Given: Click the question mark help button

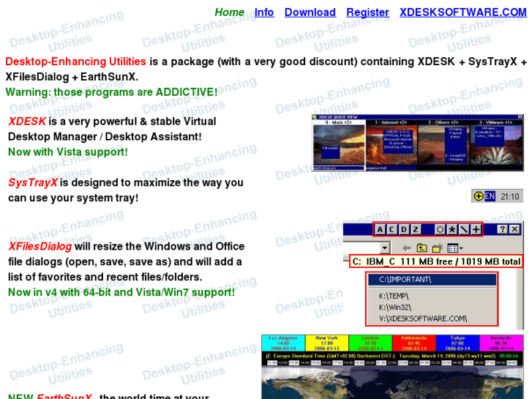Looking at the screenshot, I should (x=503, y=229).
